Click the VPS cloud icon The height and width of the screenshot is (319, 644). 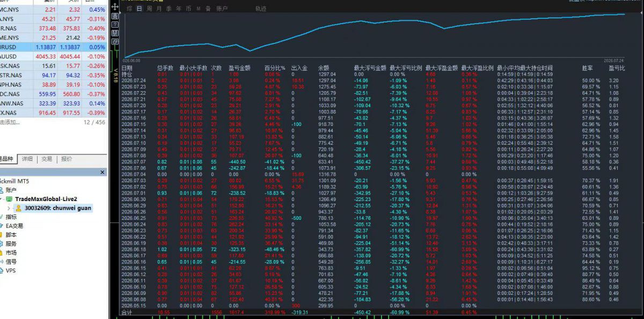pyautogui.click(x=2, y=271)
